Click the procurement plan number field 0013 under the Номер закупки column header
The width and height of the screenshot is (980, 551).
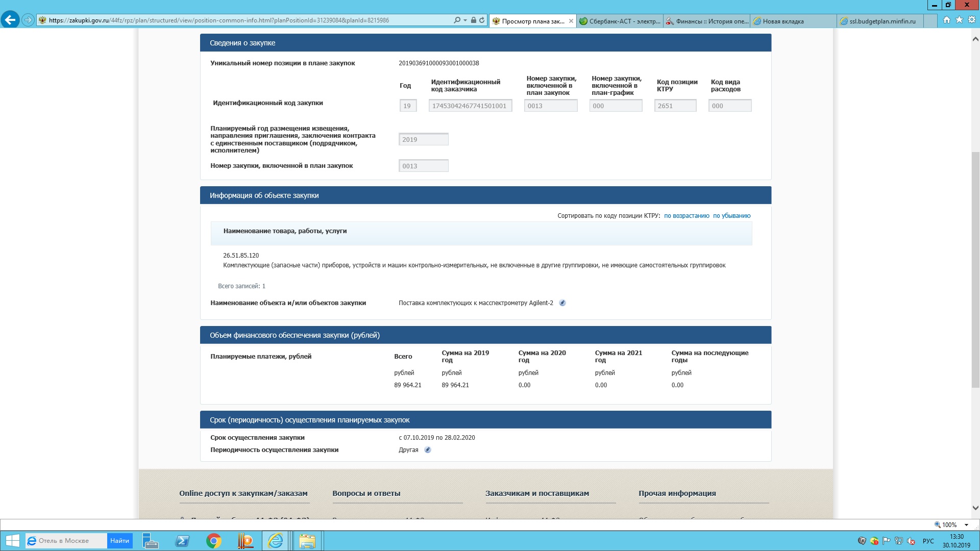(x=551, y=106)
